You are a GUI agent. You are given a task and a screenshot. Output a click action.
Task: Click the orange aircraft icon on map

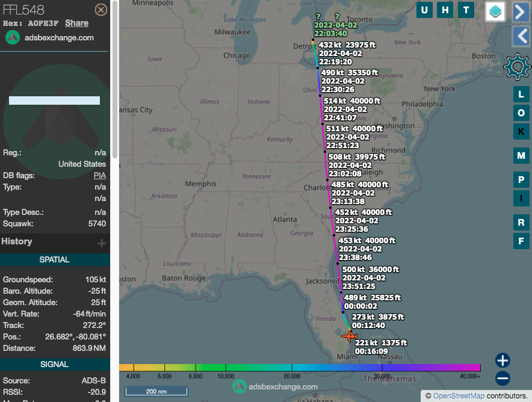click(349, 336)
